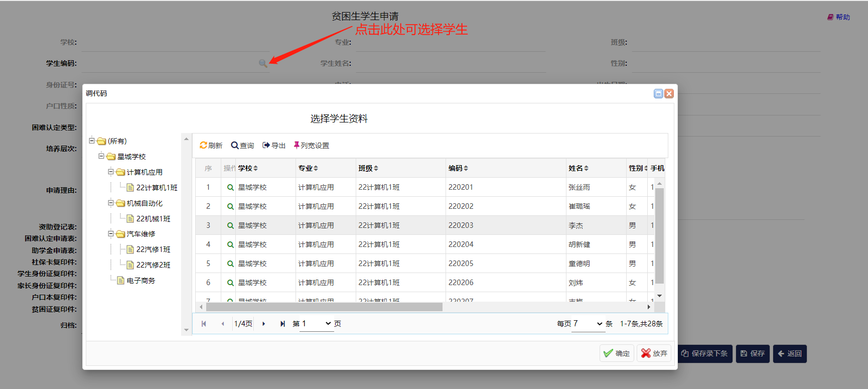Click the 返回 back button
Viewport: 868px width, 389px height.
[x=790, y=354]
